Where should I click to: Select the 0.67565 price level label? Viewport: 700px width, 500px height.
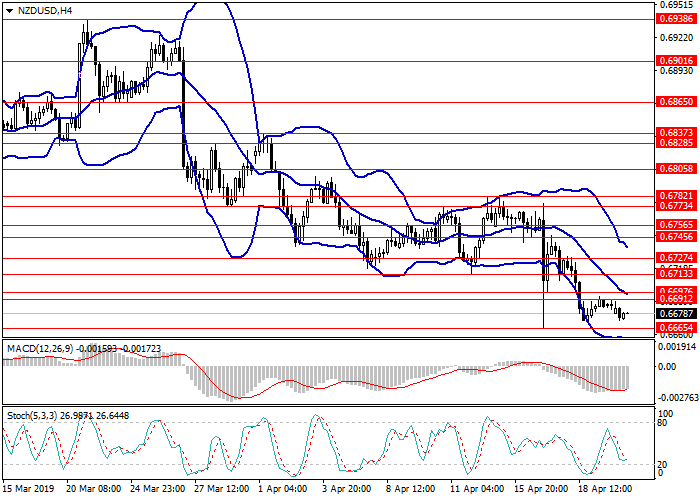(x=674, y=225)
